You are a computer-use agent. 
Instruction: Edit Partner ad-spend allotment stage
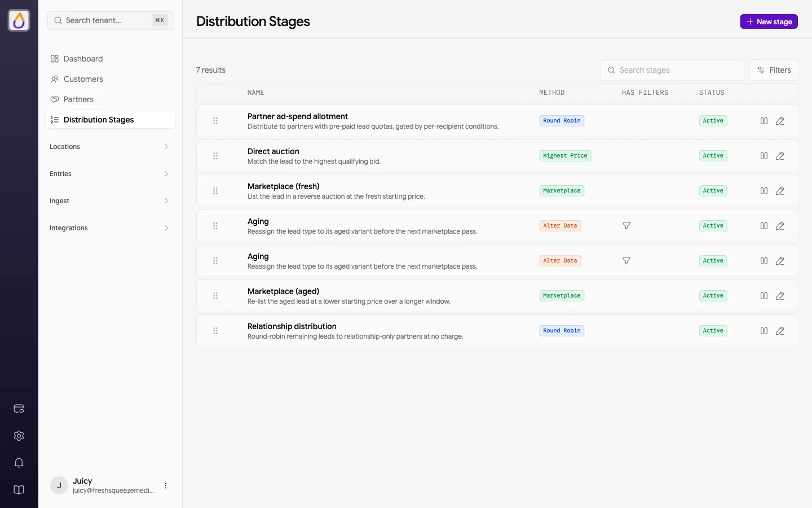pos(780,121)
